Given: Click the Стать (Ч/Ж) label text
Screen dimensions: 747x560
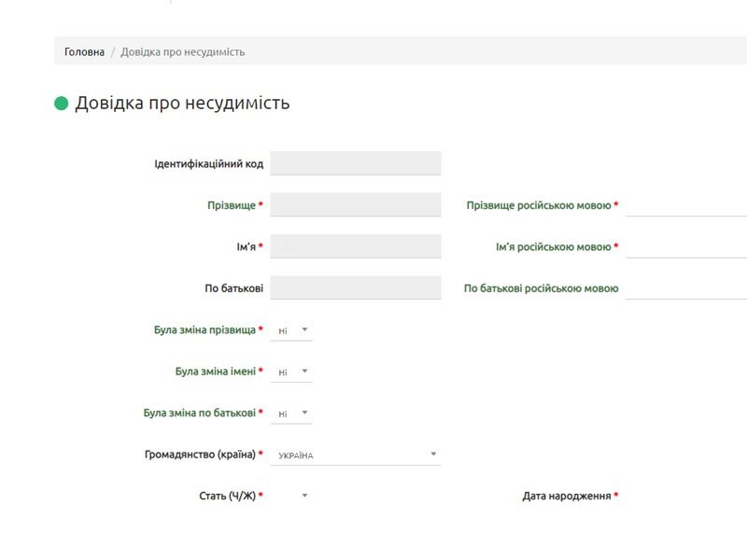Looking at the screenshot, I should [227, 496].
